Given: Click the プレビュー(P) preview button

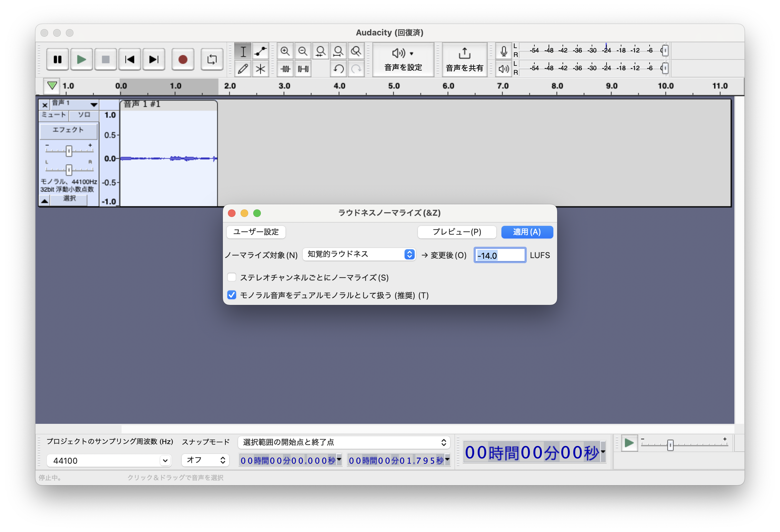Looking at the screenshot, I should (x=457, y=232).
